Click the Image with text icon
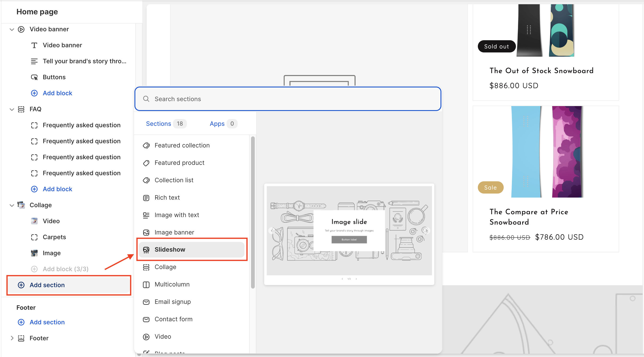The height and width of the screenshot is (357, 644). (x=146, y=215)
